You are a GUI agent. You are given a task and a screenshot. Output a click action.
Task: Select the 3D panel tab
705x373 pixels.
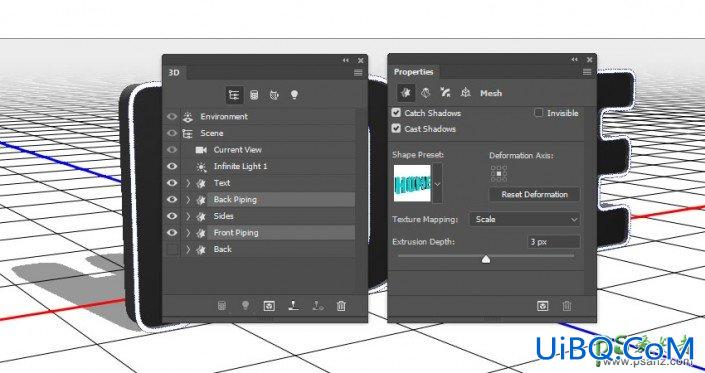pos(174,72)
